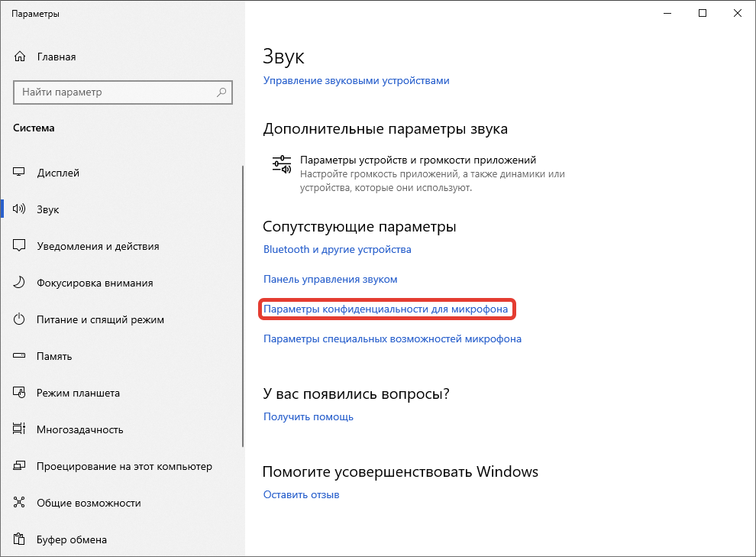Click Параметры конфиденциальности для микрофона link
This screenshot has width=756, height=557.
[386, 309]
